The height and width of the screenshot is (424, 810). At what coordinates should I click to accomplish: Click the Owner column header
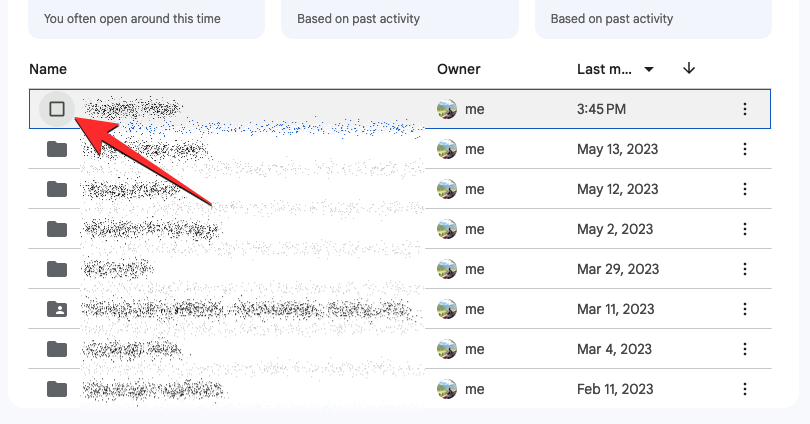459,69
